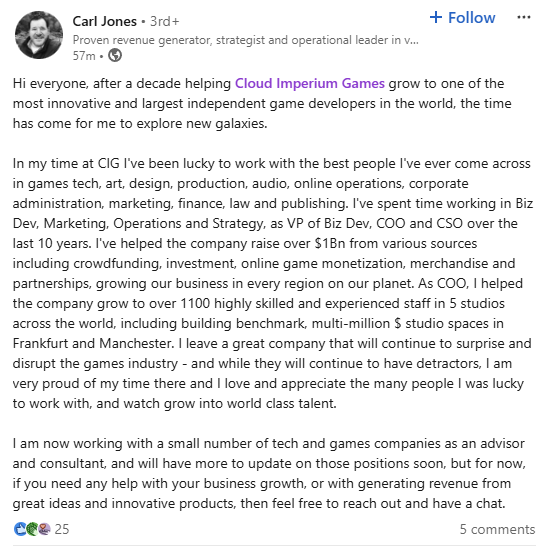Click the truncated "Proven revenue generator" headline
Viewport: 550px width, 552px height.
pos(245,40)
